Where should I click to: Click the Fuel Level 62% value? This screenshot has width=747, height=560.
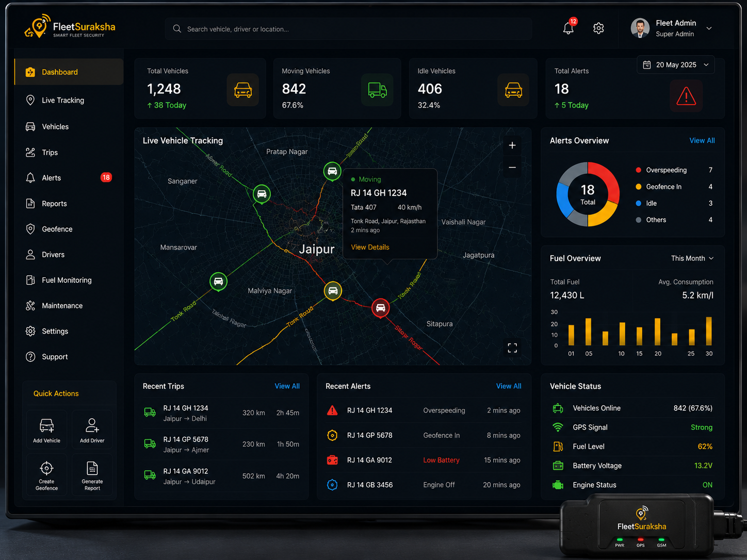pos(705,446)
